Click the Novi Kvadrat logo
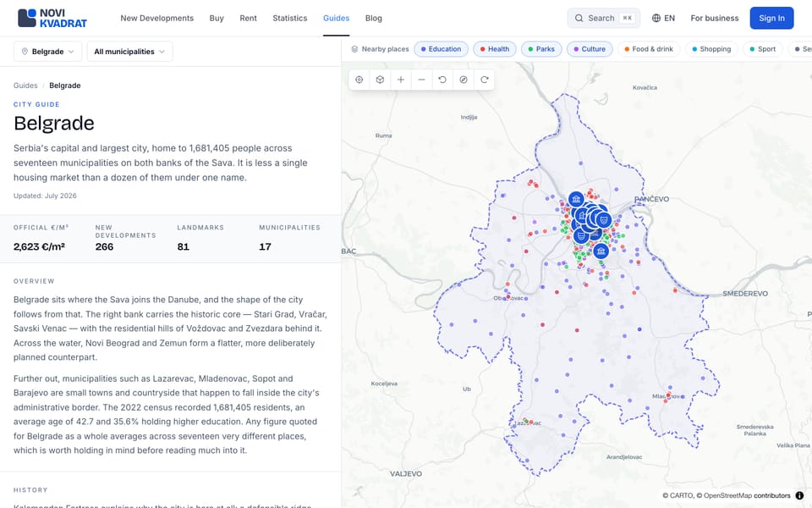812x508 pixels. point(52,18)
